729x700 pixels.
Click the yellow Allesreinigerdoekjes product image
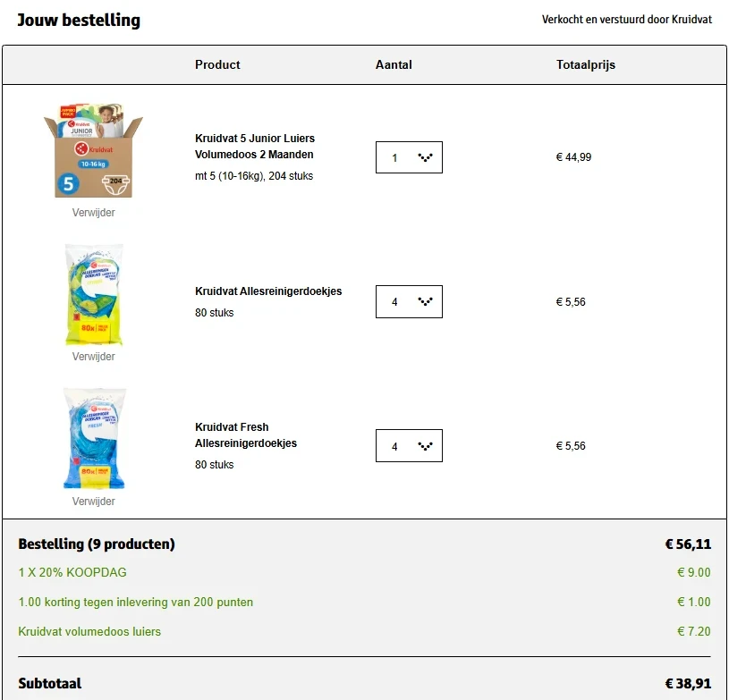(x=93, y=295)
